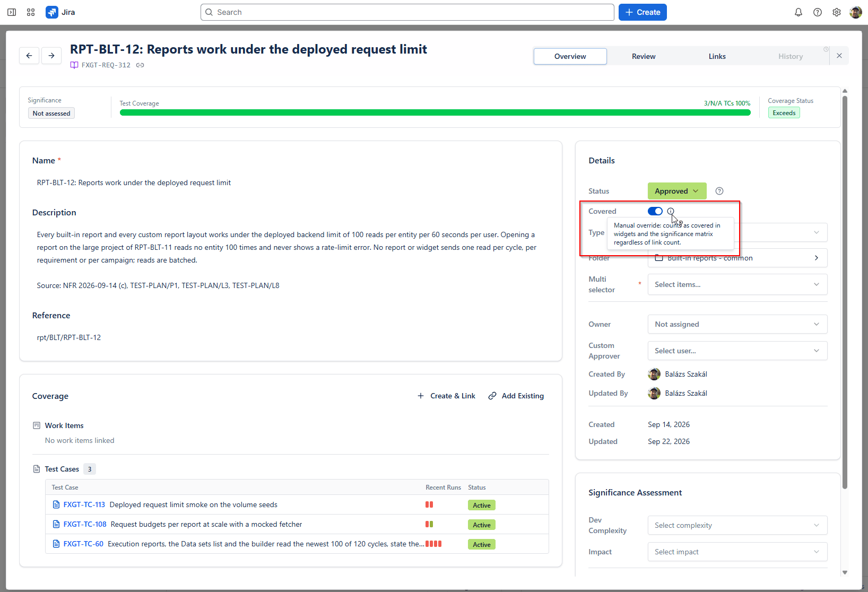Close the requirement detail panel
The width and height of the screenshot is (868, 592).
click(x=839, y=56)
